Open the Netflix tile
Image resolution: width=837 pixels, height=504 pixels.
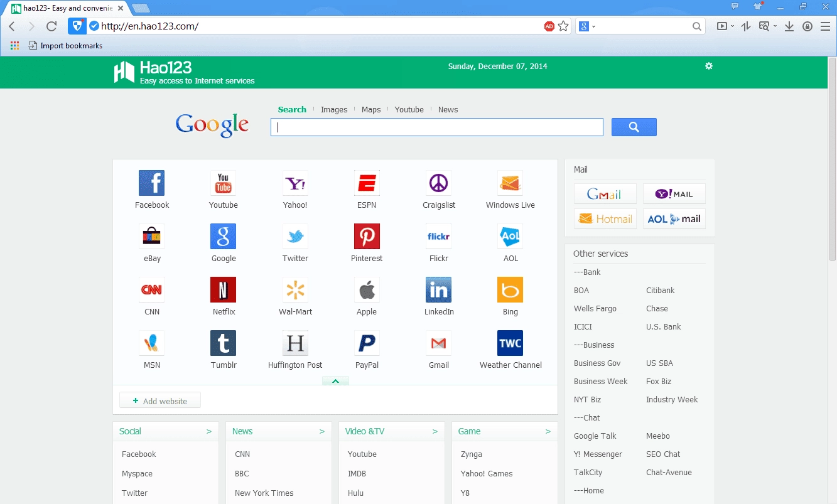click(223, 290)
